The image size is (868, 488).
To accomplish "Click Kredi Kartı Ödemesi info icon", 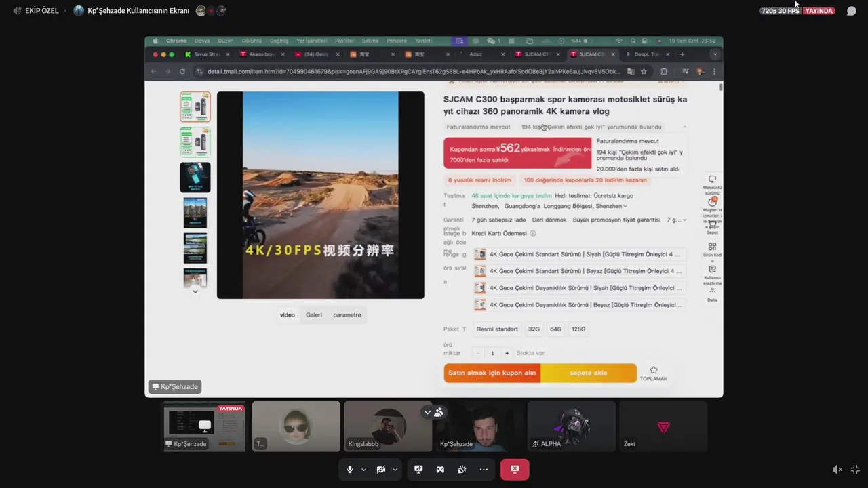I will tap(533, 233).
